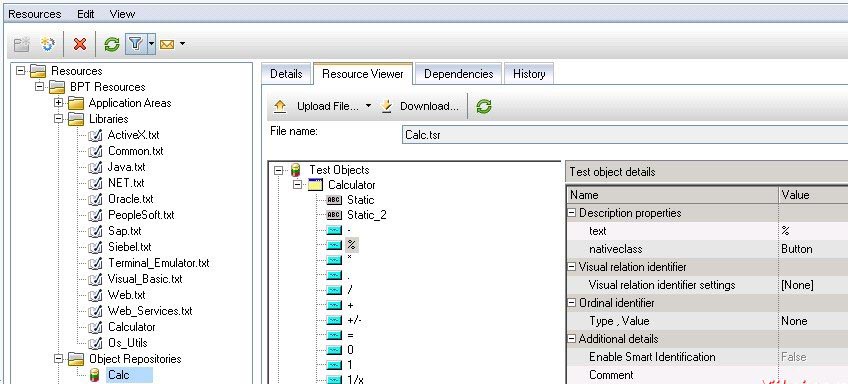Image resolution: width=848 pixels, height=384 pixels.
Task: Collapse the Libraries folder node
Action: point(59,119)
